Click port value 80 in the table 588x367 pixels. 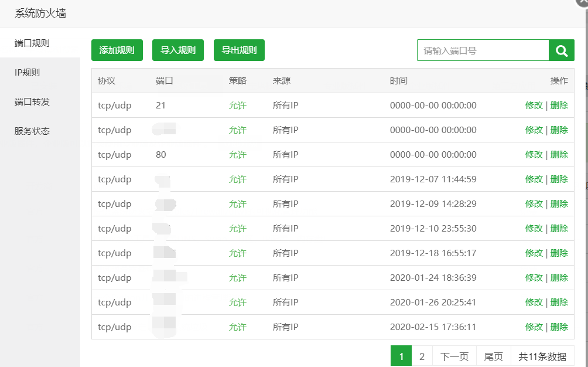click(161, 155)
